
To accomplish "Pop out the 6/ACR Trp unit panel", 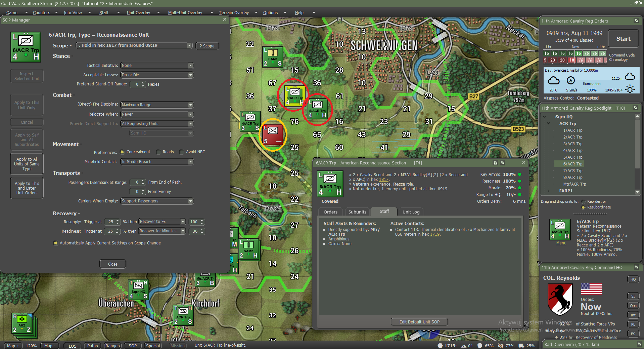I will click(503, 163).
